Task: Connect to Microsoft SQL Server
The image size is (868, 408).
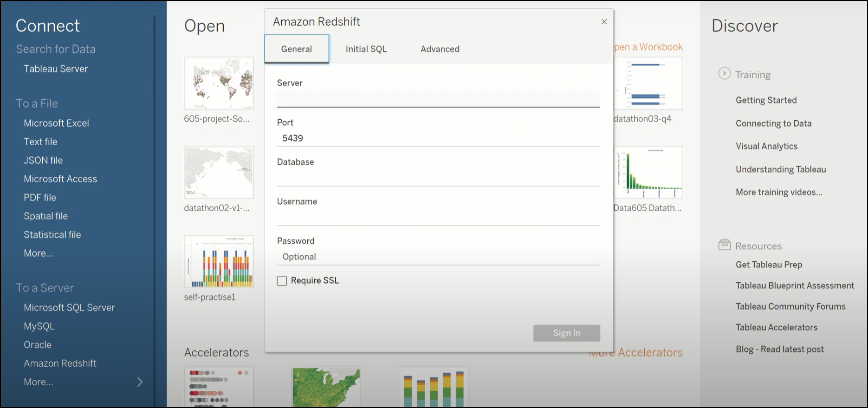Action: 69,307
